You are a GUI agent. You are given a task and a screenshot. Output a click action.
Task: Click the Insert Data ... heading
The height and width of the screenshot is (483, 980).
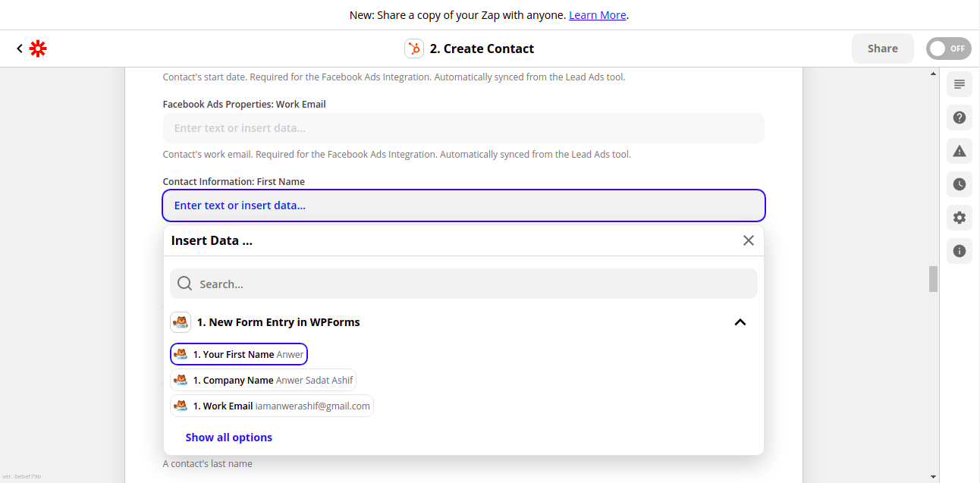point(212,241)
